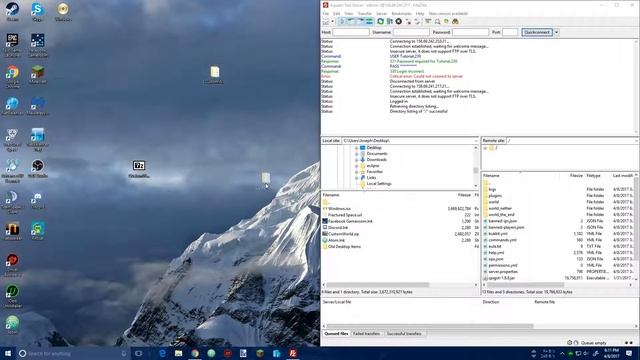Open the Bookmarks menu
Viewport: 640px width, 360px height.
tap(401, 13)
